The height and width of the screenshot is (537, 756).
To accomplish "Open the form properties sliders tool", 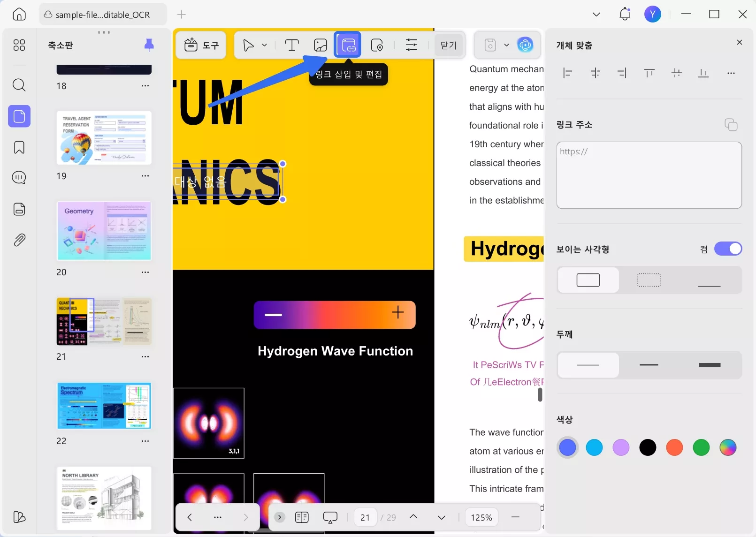I will [x=412, y=45].
